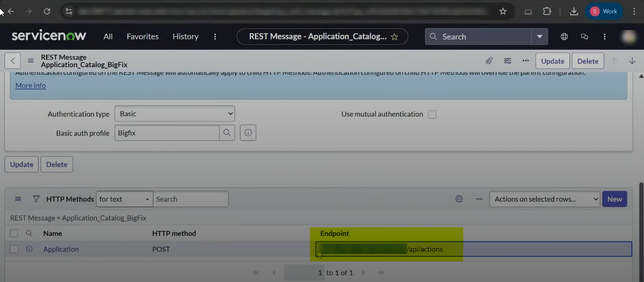The height and width of the screenshot is (282, 644).
Task: Click the POST cell in Application row
Action: 161,249
